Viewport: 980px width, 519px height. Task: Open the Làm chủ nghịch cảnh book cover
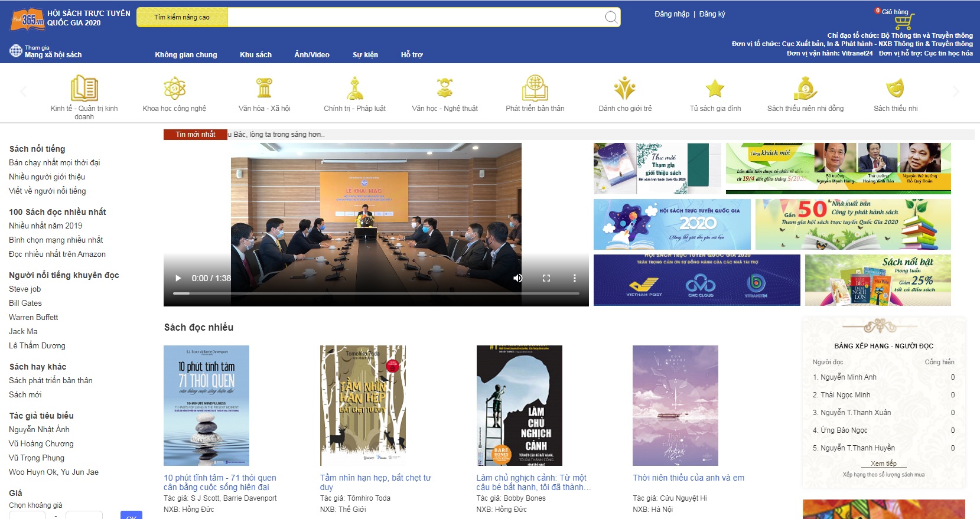(519, 406)
